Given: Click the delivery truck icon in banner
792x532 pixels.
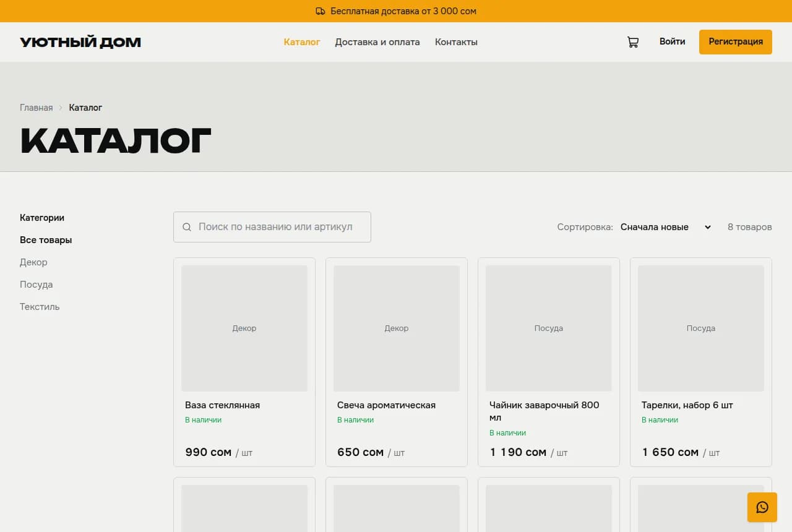Looking at the screenshot, I should pos(321,11).
